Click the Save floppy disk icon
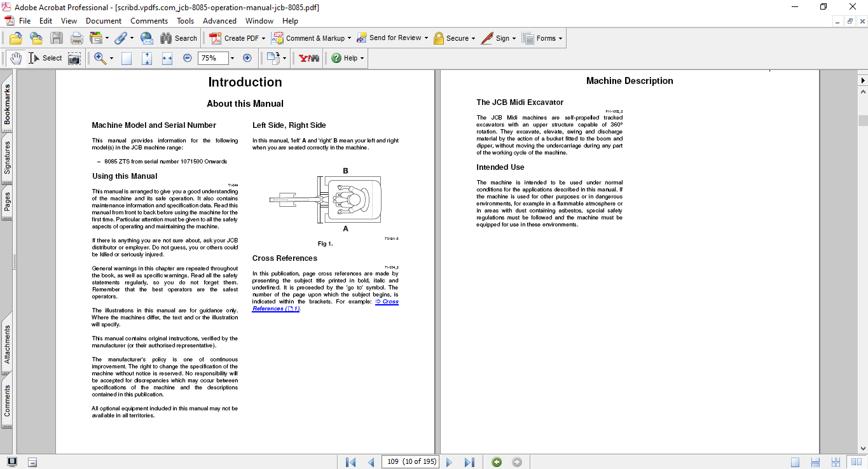Viewport: 868px width, 469px height. [57, 38]
